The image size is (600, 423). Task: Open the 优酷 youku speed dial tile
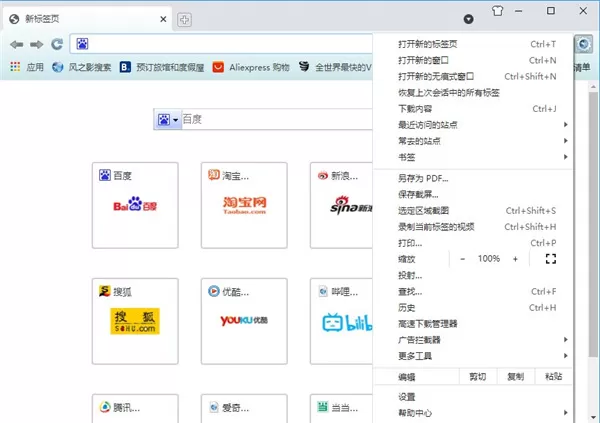[x=244, y=321]
